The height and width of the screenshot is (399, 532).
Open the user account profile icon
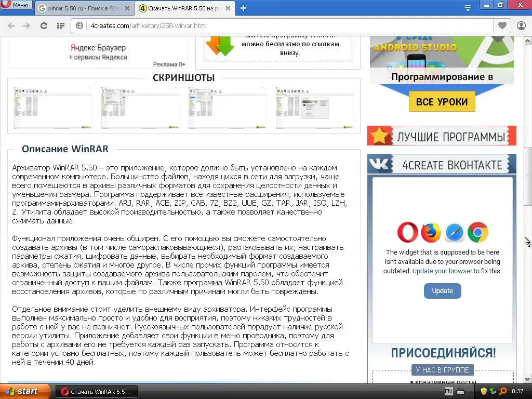521,26
